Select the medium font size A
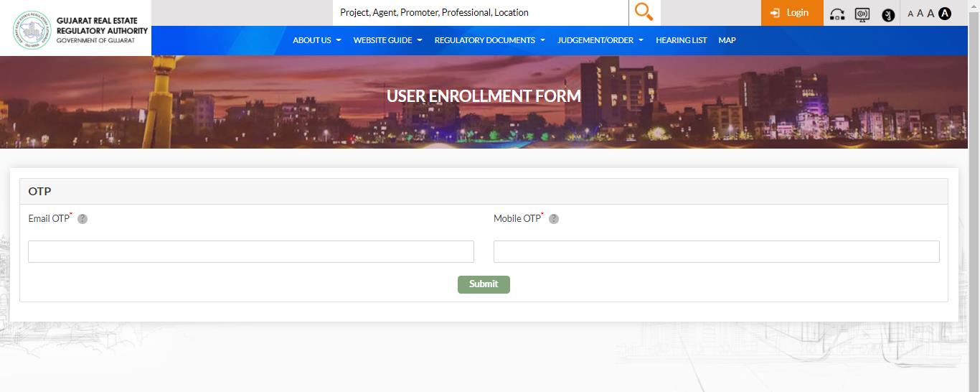Image resolution: width=980 pixels, height=392 pixels. (920, 14)
